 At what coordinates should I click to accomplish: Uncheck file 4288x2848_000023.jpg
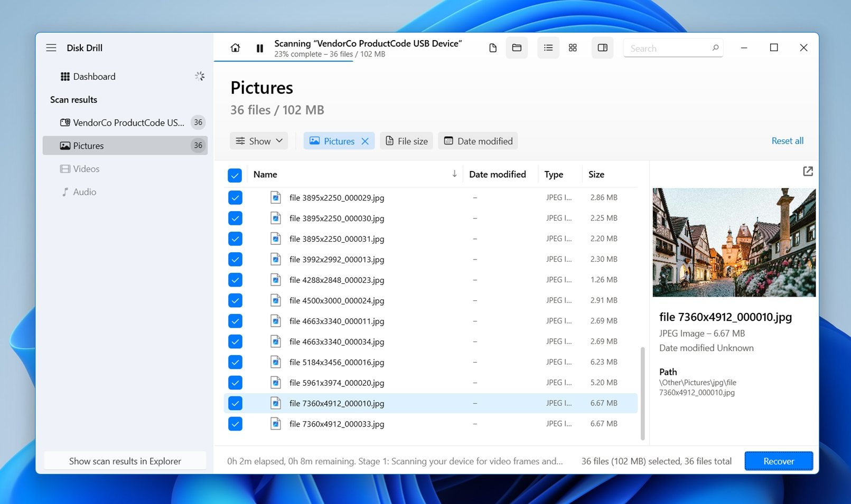pos(235,280)
